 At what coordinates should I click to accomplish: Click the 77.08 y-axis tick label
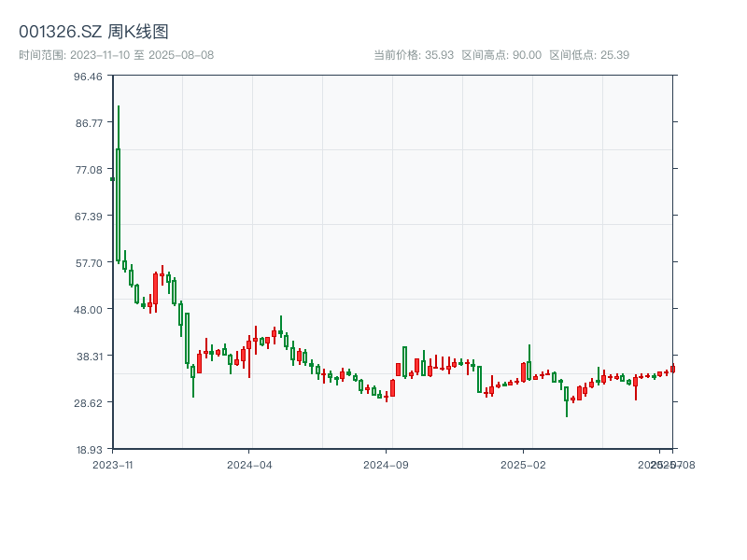click(x=88, y=170)
